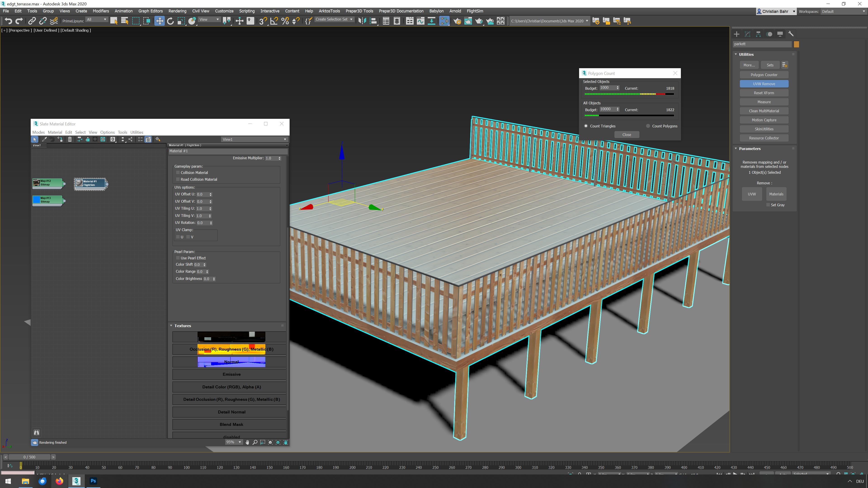Open the Display tab in command panel
868x488 pixels.
coord(780,34)
